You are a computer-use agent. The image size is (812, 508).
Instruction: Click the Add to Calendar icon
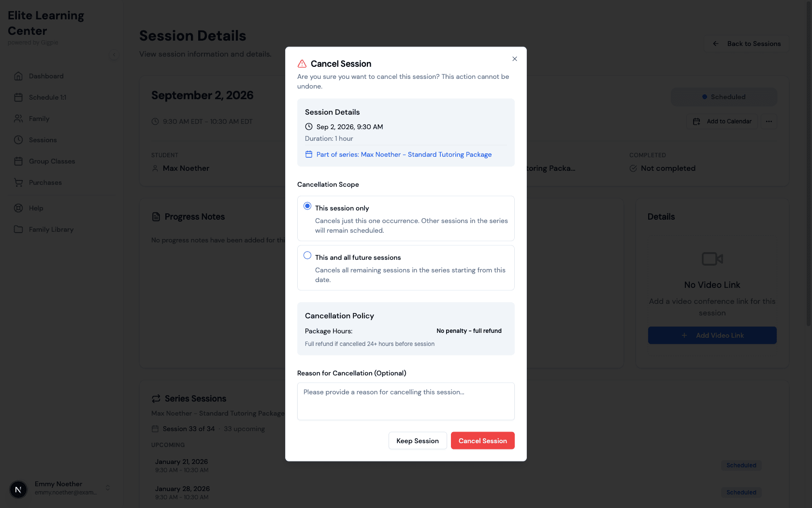696,121
